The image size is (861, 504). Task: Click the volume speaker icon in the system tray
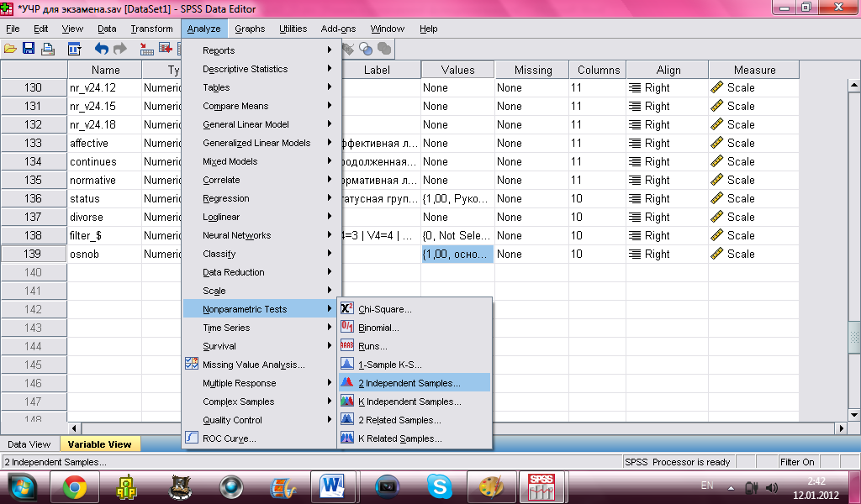[x=772, y=487]
